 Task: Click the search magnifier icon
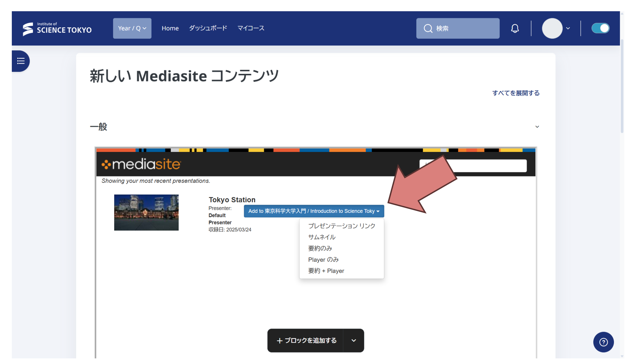[x=428, y=28]
